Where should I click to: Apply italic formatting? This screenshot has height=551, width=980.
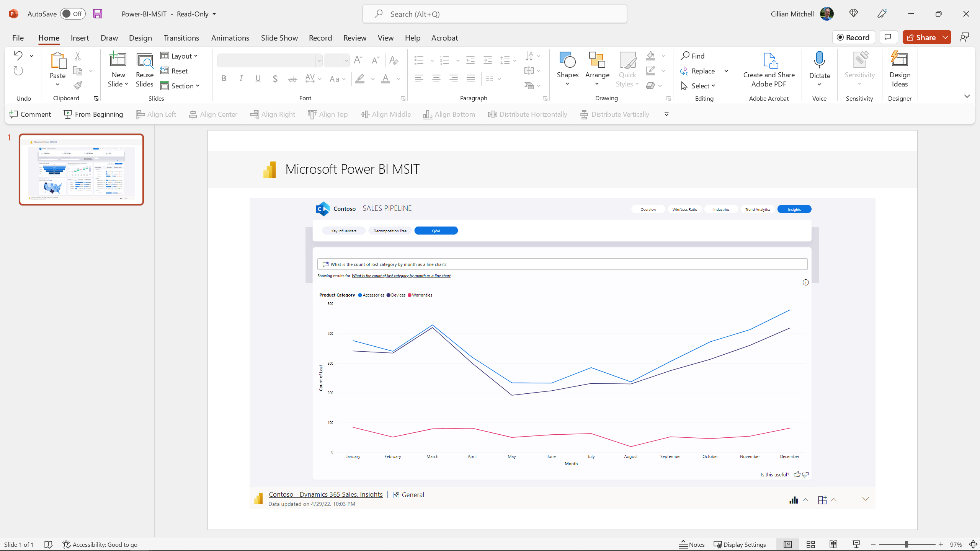[241, 79]
